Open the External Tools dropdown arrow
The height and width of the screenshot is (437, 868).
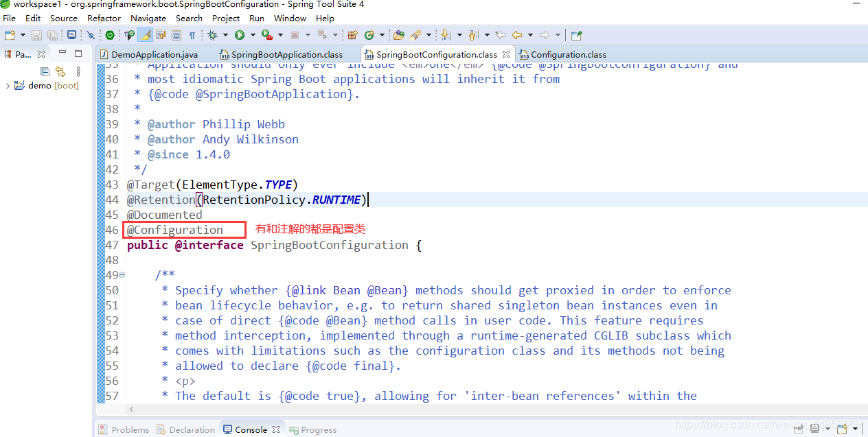pyautogui.click(x=280, y=35)
